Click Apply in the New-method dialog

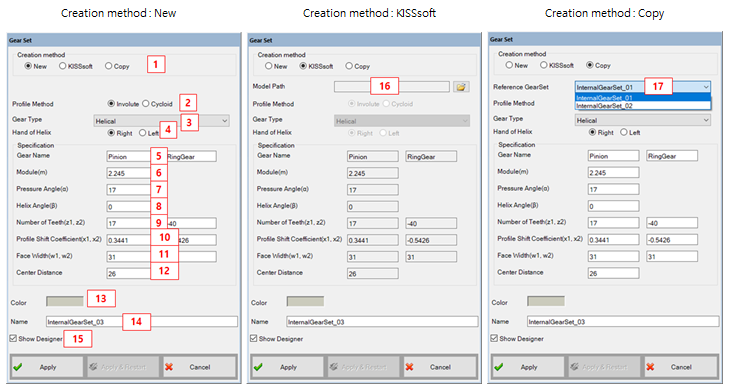[47, 367]
